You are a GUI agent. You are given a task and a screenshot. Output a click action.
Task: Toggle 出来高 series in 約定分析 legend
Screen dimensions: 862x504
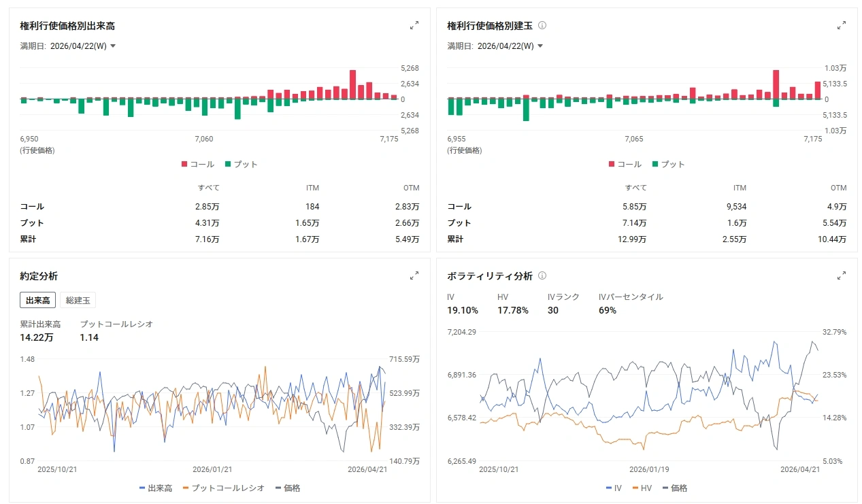[155, 488]
